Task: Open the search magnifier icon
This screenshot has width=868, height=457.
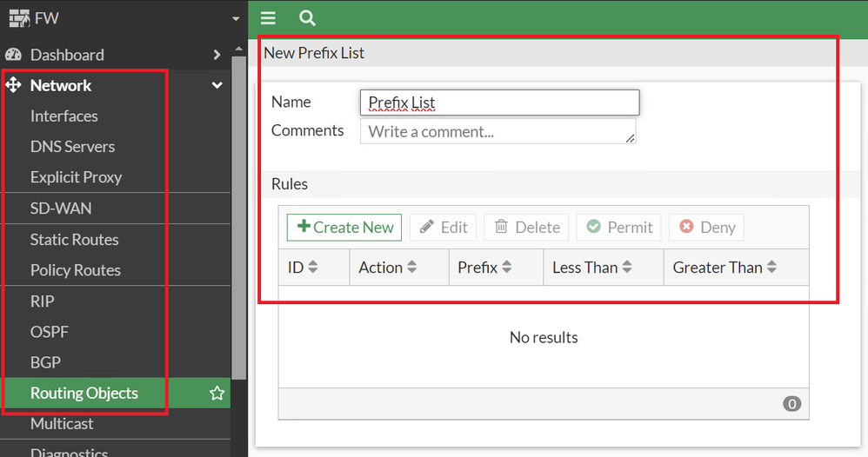Action: (x=306, y=17)
